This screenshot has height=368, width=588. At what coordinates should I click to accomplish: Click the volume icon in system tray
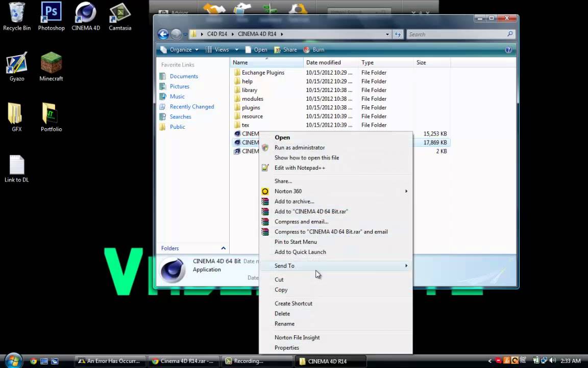[552, 361]
